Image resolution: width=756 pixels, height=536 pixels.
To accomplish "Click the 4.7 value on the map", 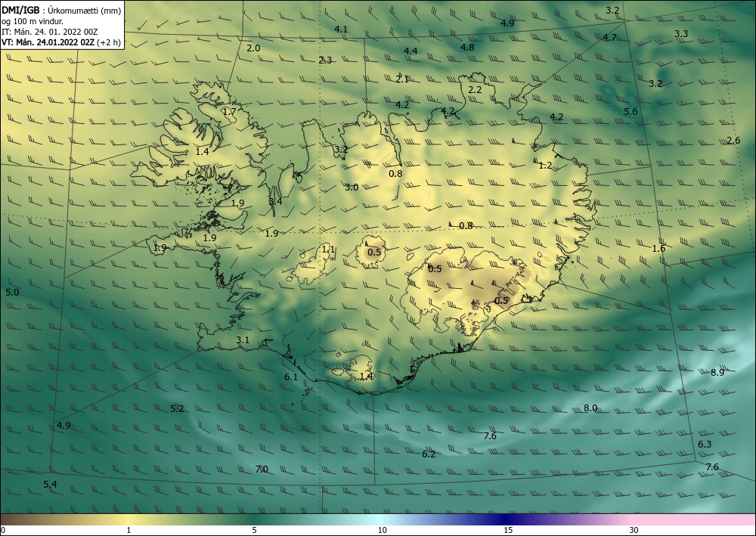I will [x=609, y=38].
